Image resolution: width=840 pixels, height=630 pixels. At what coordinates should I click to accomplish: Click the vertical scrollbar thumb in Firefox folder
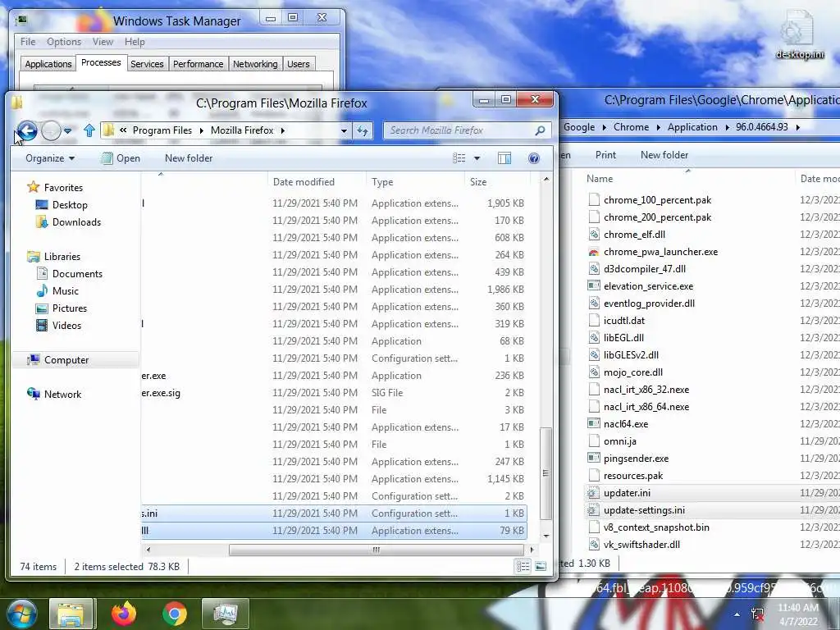pos(546,473)
